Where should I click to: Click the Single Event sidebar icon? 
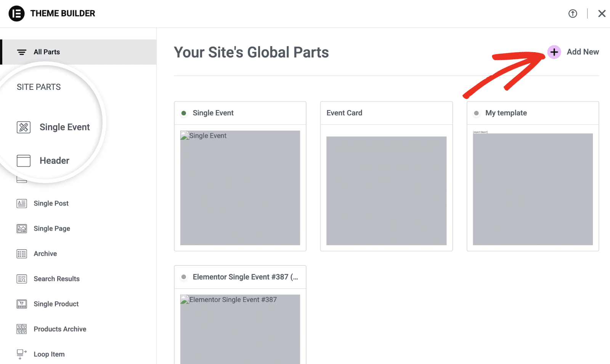[24, 127]
